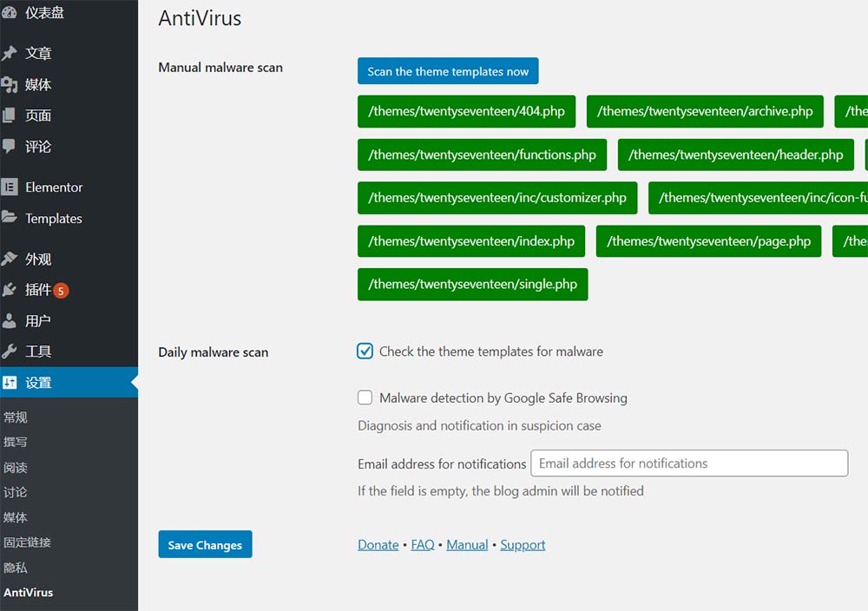Open the FAQ link

pos(423,544)
